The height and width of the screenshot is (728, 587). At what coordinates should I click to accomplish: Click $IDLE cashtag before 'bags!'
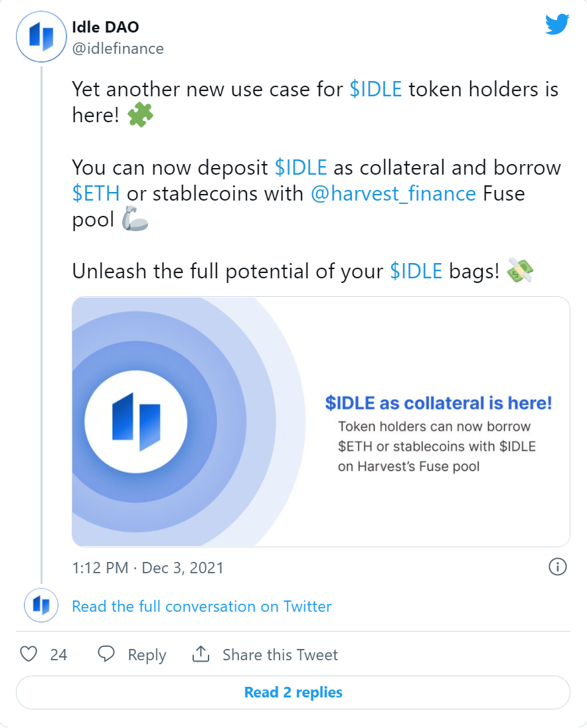[416, 271]
